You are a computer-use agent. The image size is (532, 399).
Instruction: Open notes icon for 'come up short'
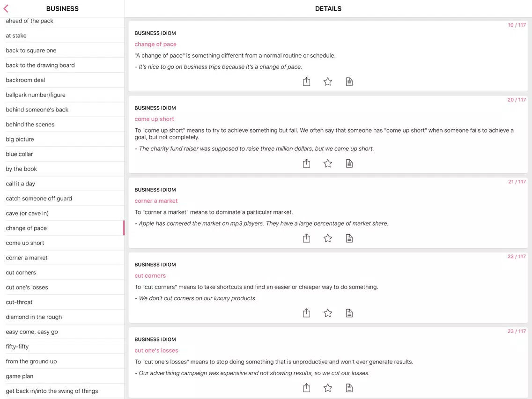point(349,163)
